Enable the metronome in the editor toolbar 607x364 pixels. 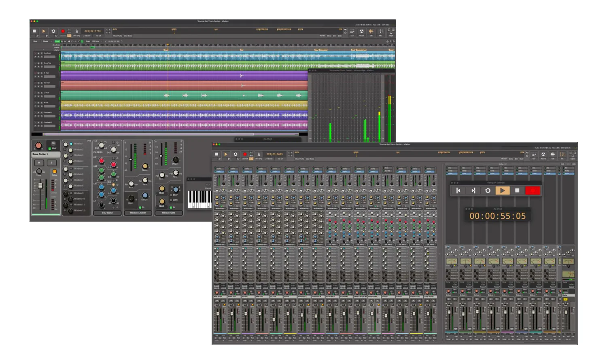tap(76, 31)
